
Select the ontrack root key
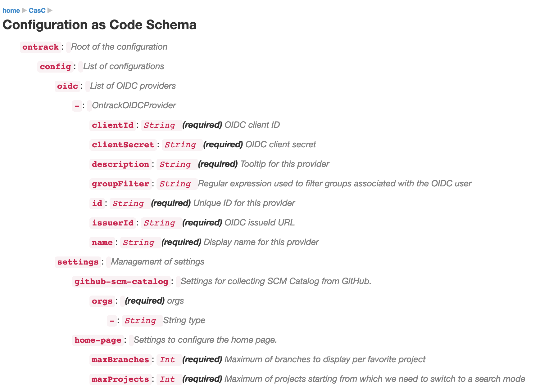(x=40, y=47)
